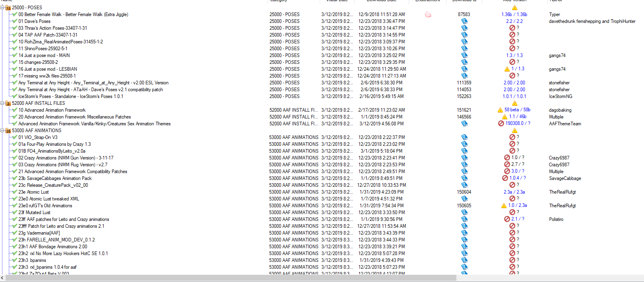Click the info book icon for 03 Thrax's Action Poses
Screen dimensions: 644x282
tap(464, 28)
